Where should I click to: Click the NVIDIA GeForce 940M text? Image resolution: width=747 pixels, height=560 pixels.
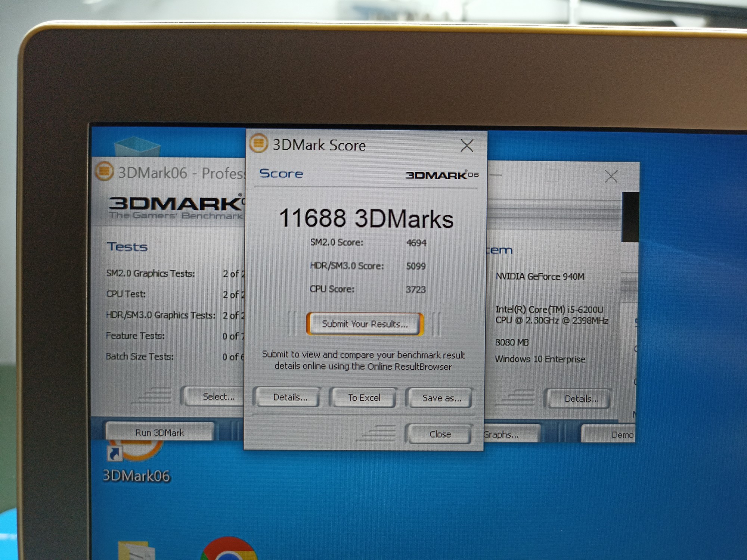click(x=540, y=276)
